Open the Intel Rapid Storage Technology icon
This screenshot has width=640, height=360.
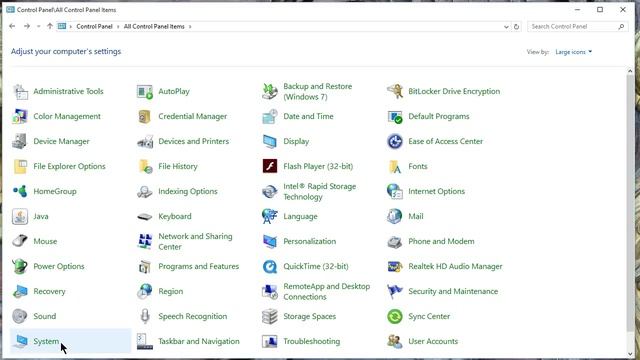click(270, 191)
